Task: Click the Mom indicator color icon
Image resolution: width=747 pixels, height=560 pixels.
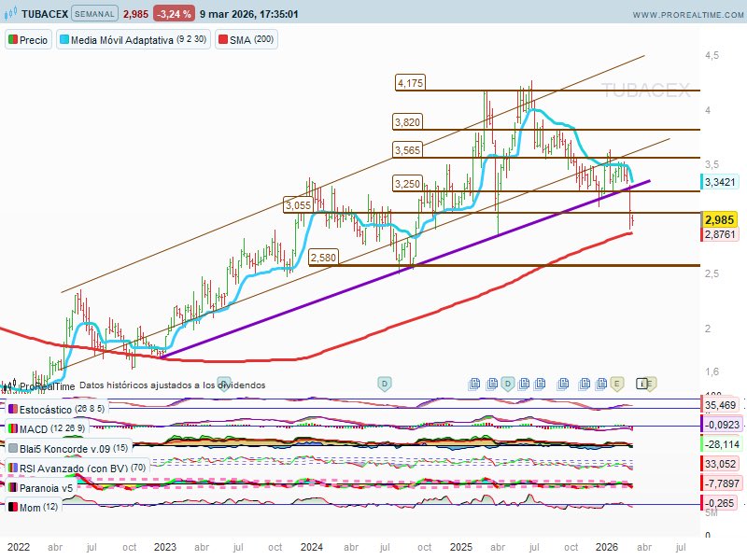Action: click(13, 507)
